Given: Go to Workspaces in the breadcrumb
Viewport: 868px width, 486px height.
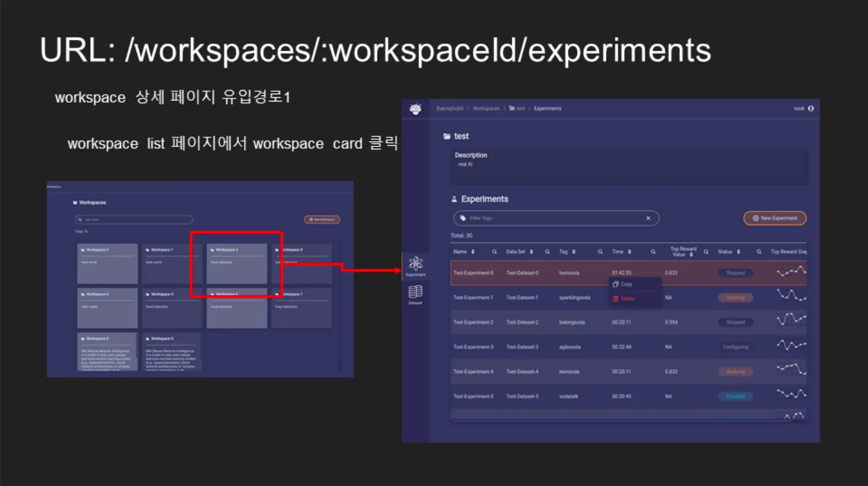Looking at the screenshot, I should pyautogui.click(x=486, y=109).
